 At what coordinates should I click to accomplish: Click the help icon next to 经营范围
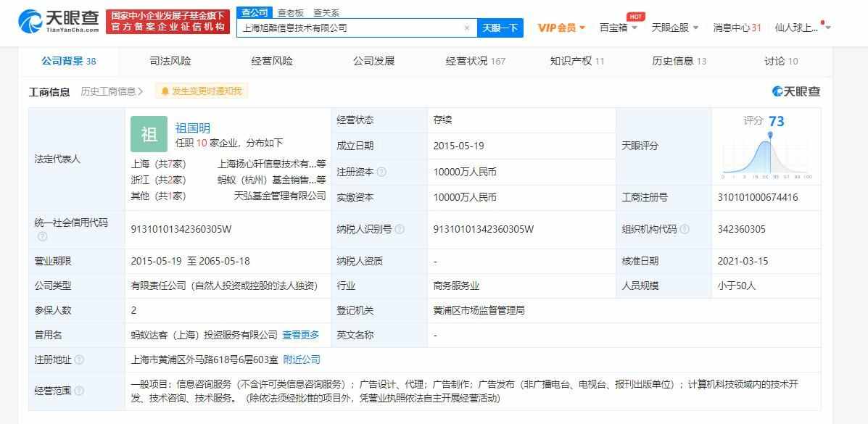pos(79,391)
